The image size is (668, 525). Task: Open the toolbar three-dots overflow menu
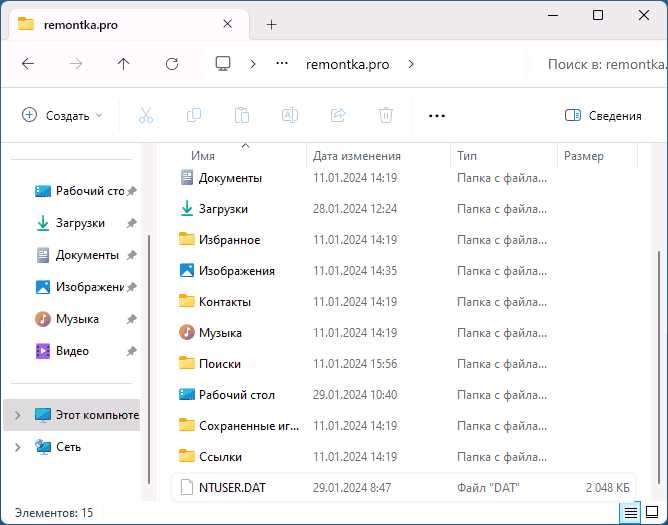point(437,116)
